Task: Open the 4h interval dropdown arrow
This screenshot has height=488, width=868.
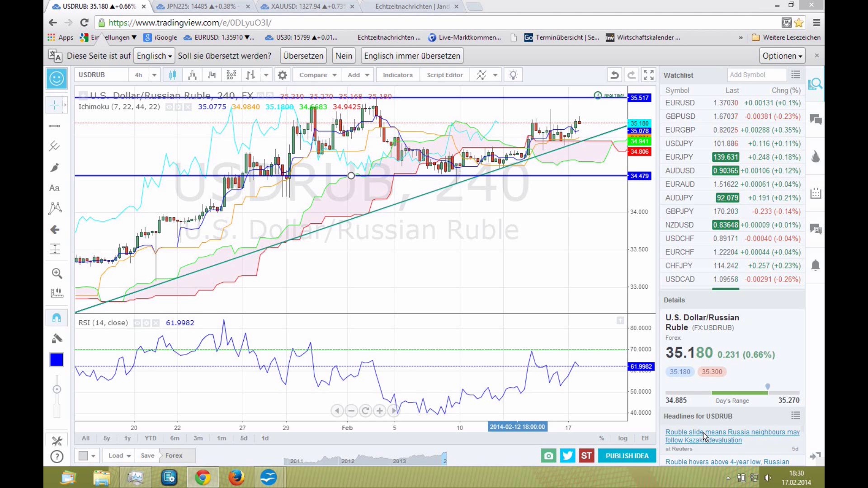Action: click(154, 75)
